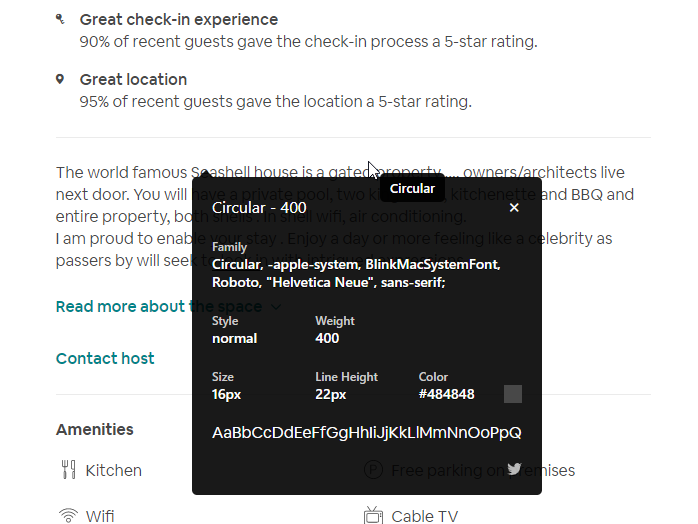Click the Circular tooltip label
This screenshot has height=524, width=698.
click(412, 188)
